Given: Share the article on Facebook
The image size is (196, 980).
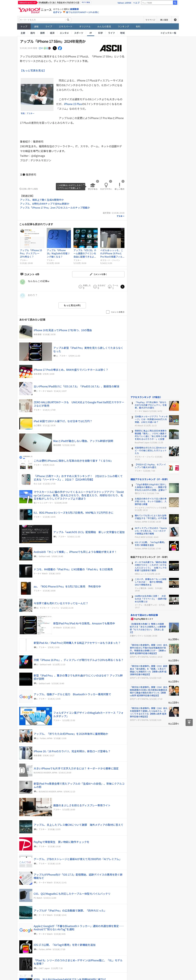Looking at the screenshot, I should point(60,48).
